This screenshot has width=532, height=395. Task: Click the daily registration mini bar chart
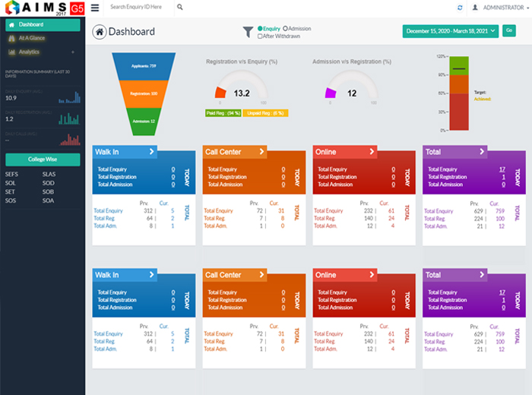pos(69,118)
